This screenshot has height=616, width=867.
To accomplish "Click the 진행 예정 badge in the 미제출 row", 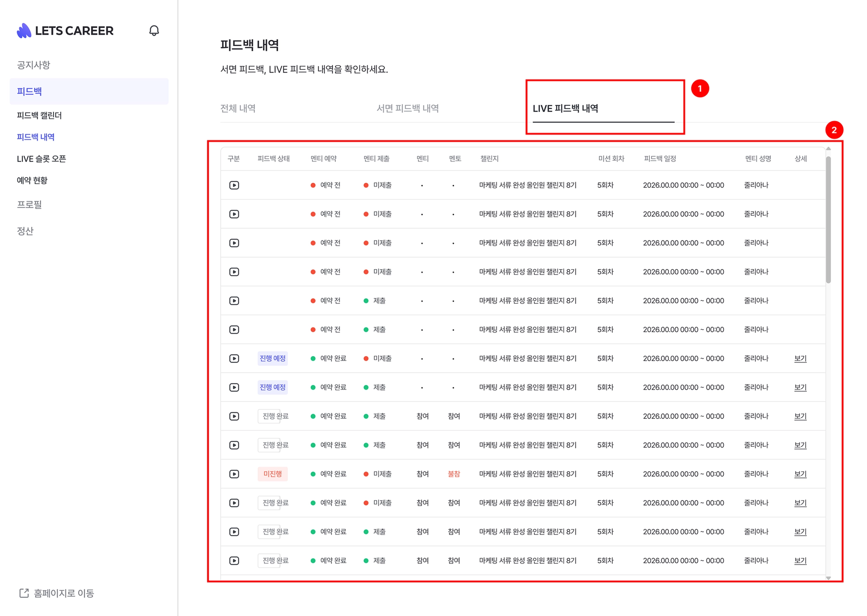I will (x=273, y=358).
